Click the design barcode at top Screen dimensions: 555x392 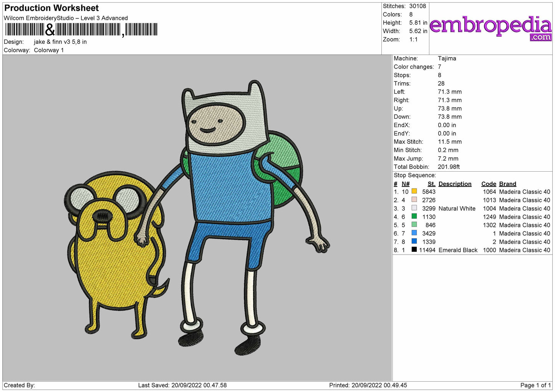[x=81, y=30]
